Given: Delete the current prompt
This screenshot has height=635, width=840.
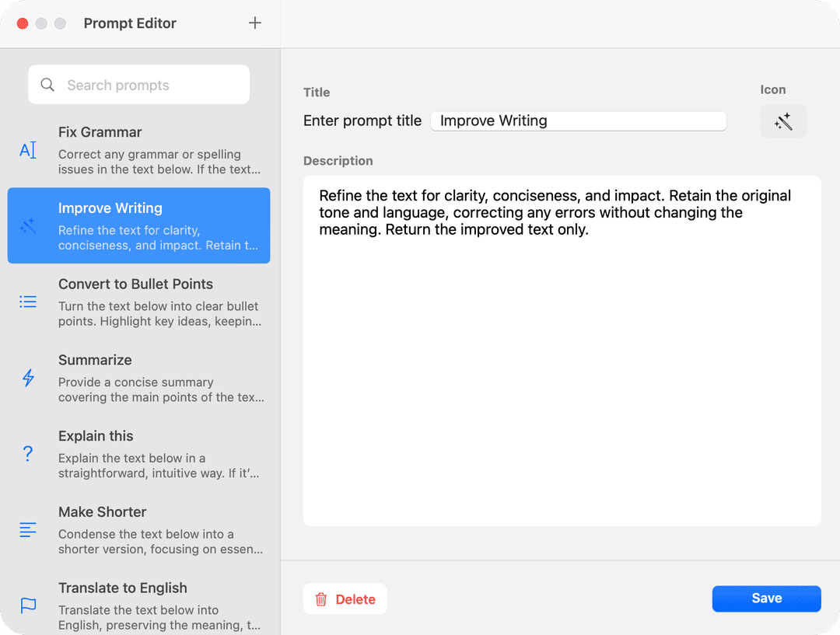Looking at the screenshot, I should tap(345, 598).
